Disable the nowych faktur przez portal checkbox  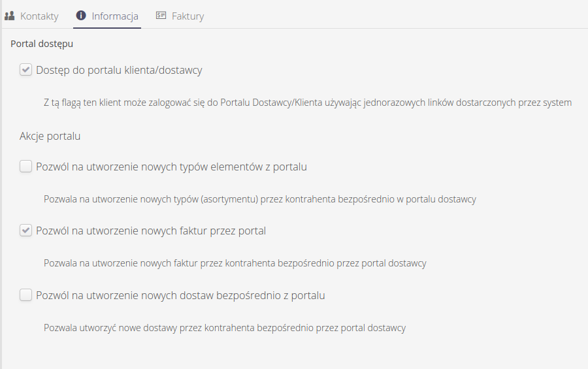click(26, 231)
